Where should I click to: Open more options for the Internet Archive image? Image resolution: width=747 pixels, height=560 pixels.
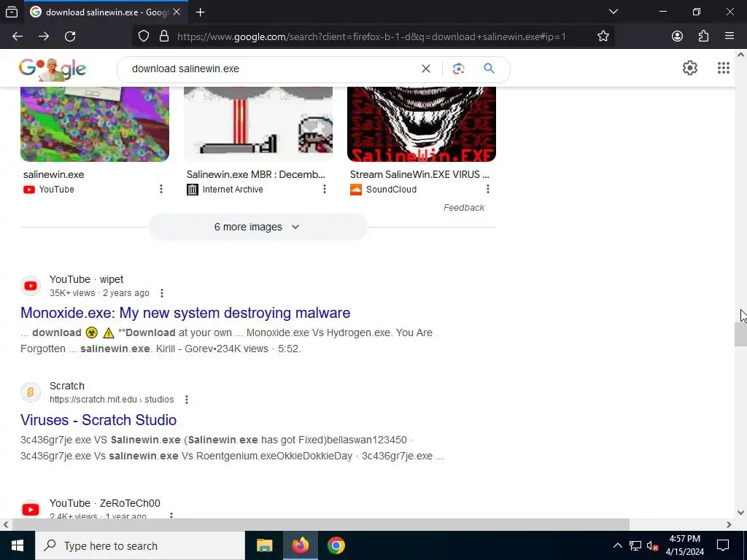tap(325, 189)
